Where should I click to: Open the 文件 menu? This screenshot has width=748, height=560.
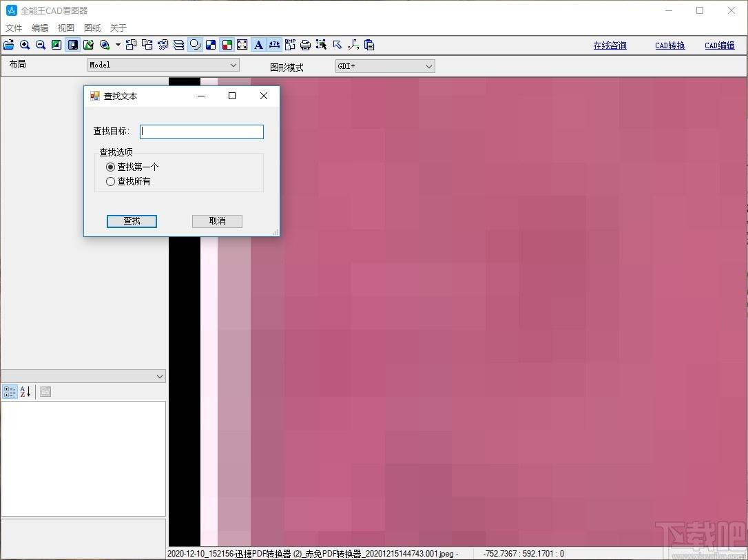pos(14,28)
